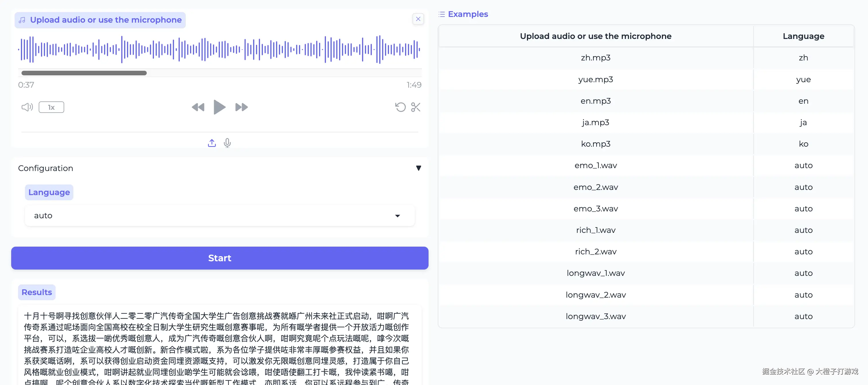
Task: Click the undo/reset audio icon
Action: coord(400,107)
